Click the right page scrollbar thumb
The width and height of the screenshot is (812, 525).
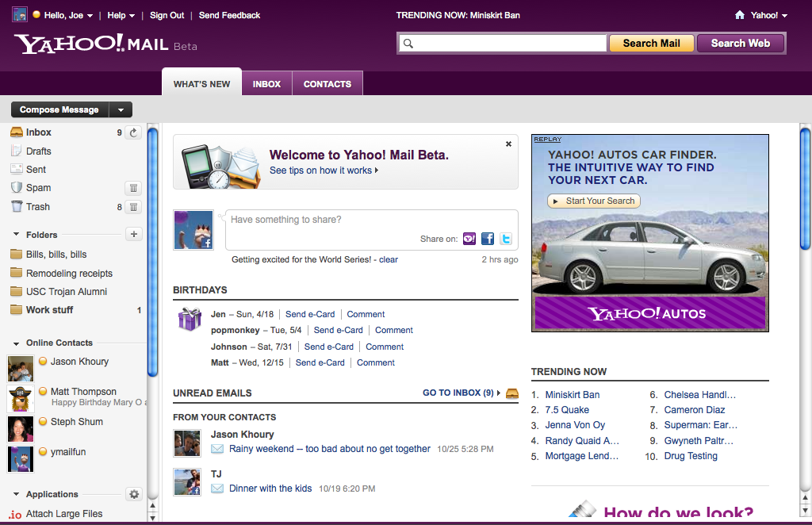(806, 189)
